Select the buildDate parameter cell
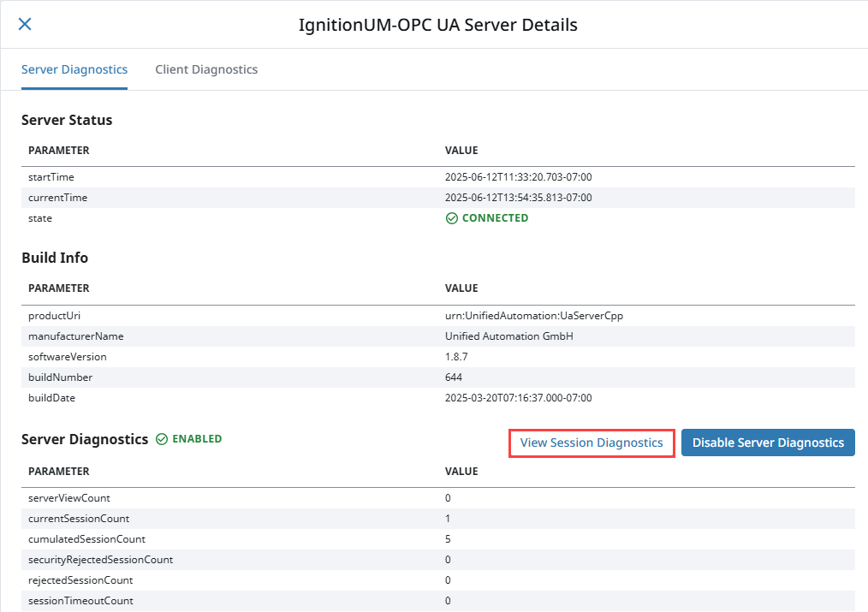 click(x=51, y=397)
